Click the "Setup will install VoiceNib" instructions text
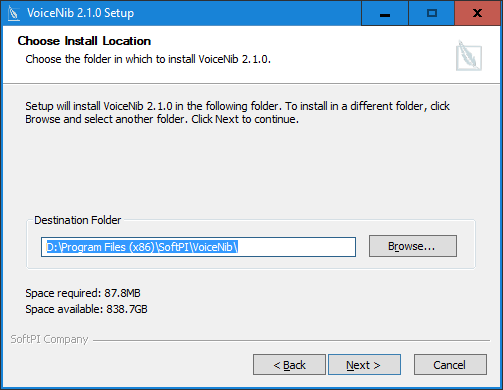The height and width of the screenshot is (390, 503). (237, 113)
